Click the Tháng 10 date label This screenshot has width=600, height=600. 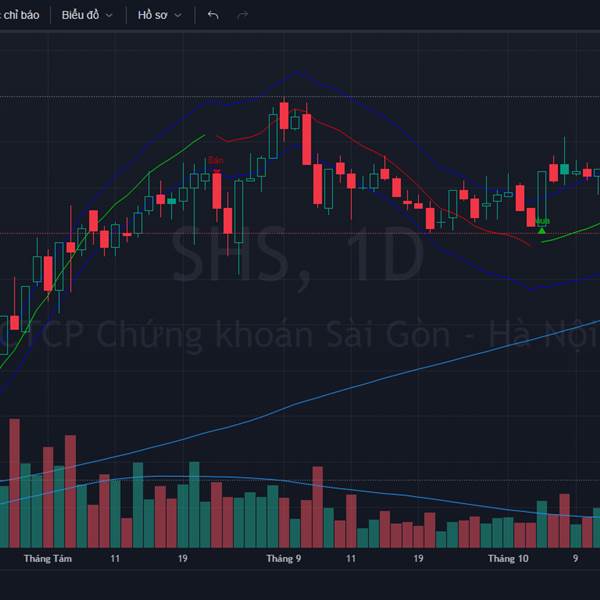508,559
